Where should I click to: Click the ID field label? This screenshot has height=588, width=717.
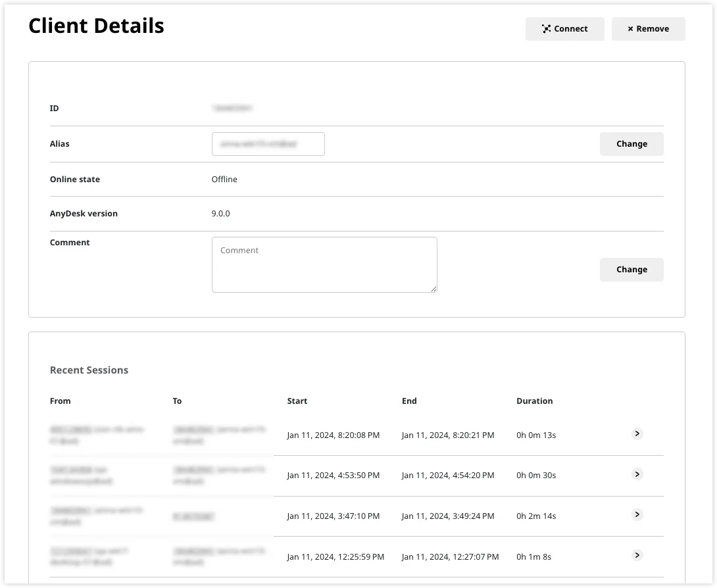(55, 109)
